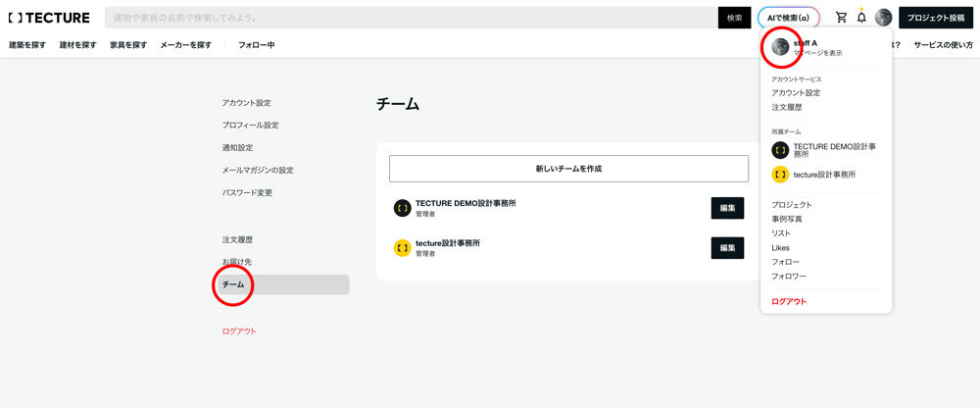Create a new team with 新しいチームを作成

[x=568, y=169]
